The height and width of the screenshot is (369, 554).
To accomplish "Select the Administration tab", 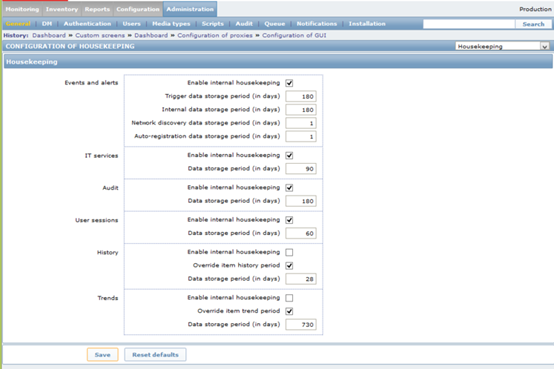I will (190, 9).
